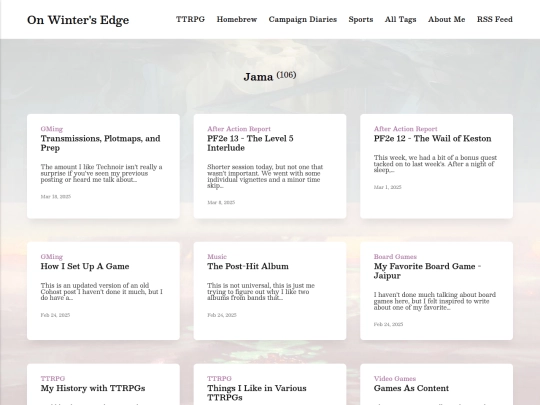Viewport: 540px width, 405px height.
Task: Click After Action Report tag on PF2e 12
Action: coord(405,129)
